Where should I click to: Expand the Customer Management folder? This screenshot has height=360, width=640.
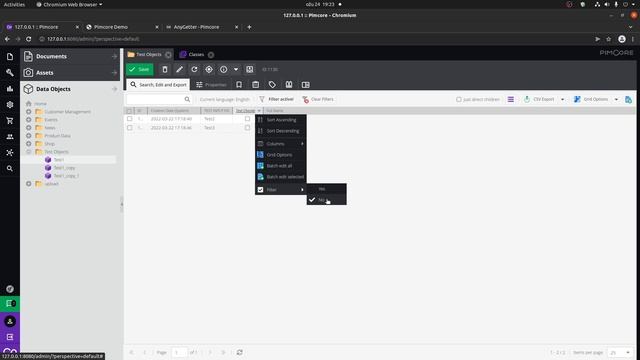point(29,111)
